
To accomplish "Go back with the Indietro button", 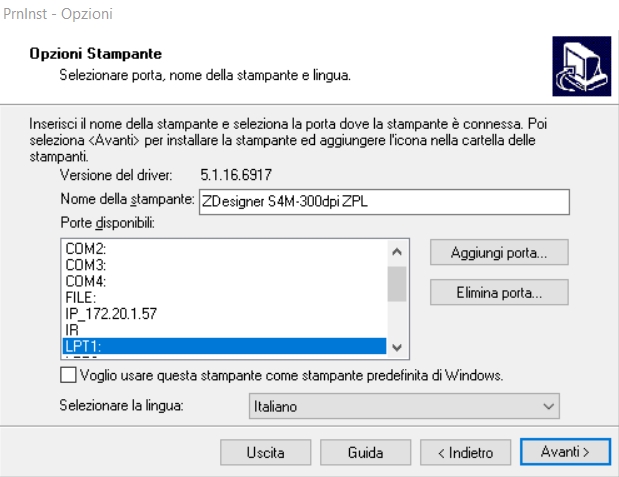I will [x=465, y=453].
